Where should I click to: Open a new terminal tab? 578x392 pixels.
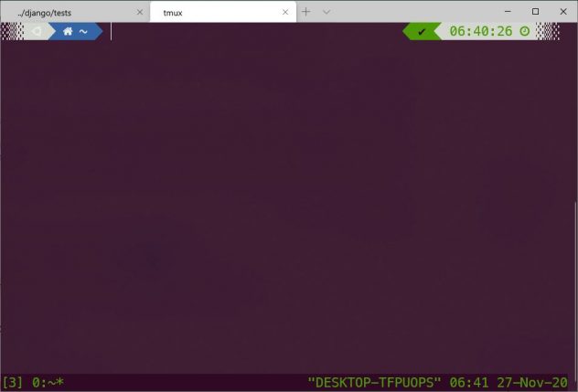pos(305,12)
